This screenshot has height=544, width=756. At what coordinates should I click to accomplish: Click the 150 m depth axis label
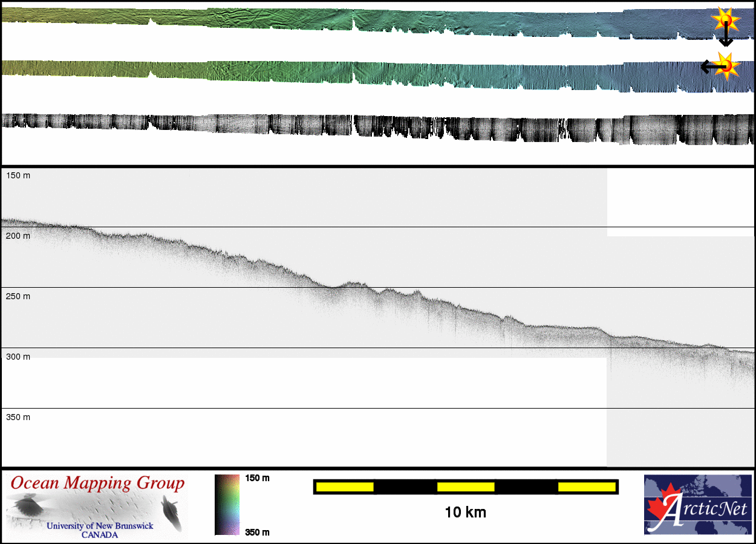18,175
